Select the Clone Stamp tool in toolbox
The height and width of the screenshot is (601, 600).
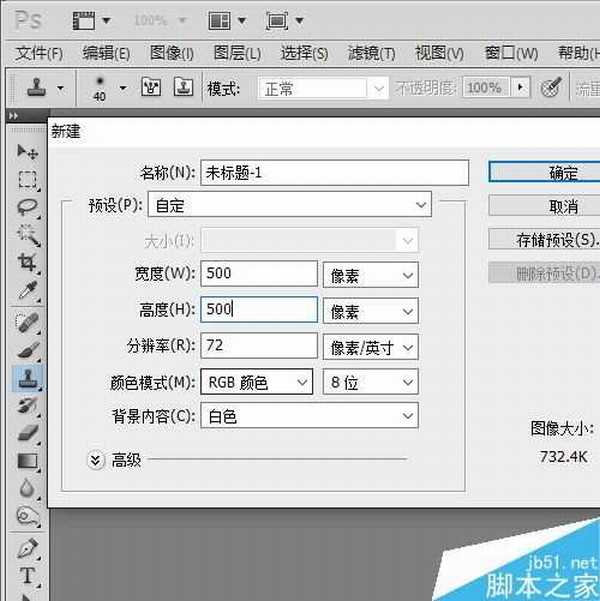(27, 377)
